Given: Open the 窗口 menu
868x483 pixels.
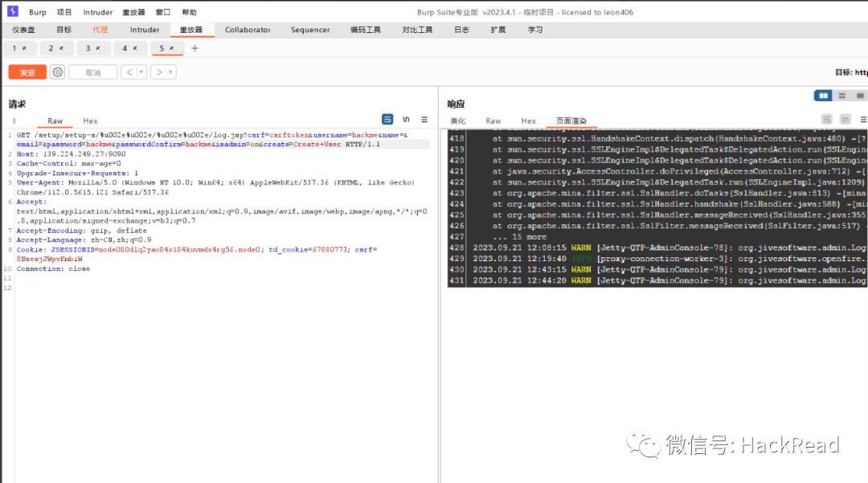Looking at the screenshot, I should pyautogui.click(x=162, y=11).
